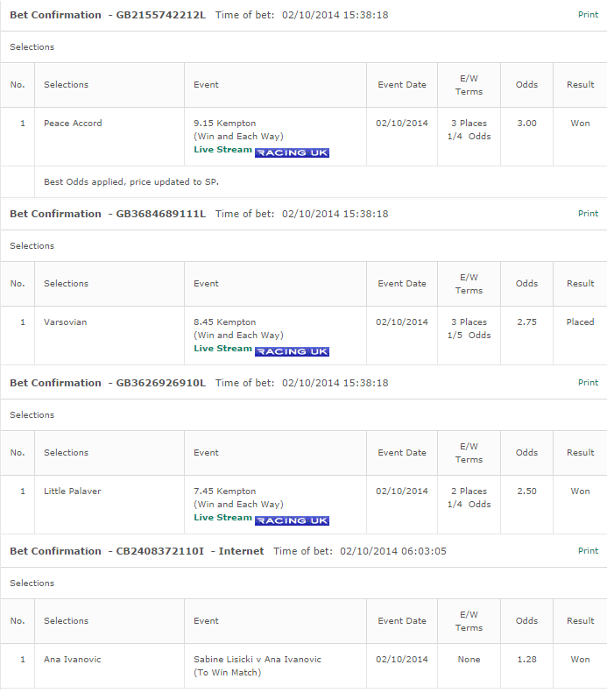Click Racing UK logo for Peace Accord
The height and width of the screenshot is (700, 607).
(x=292, y=152)
